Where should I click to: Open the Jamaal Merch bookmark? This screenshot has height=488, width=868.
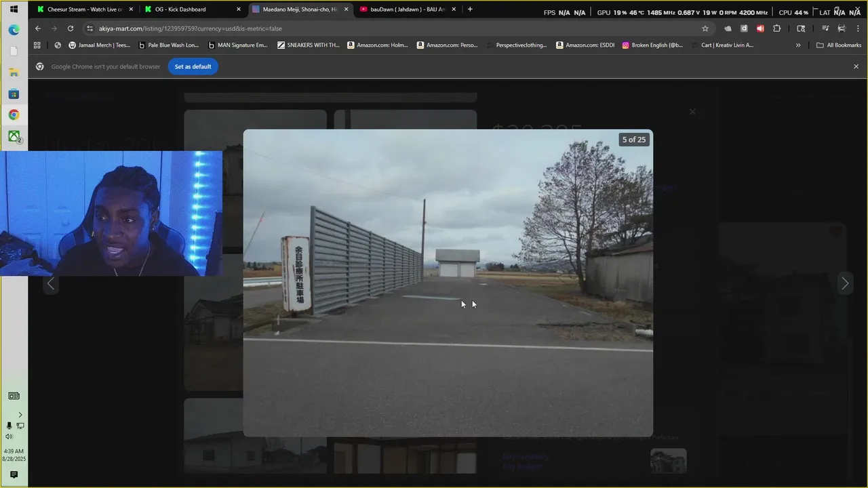click(100, 45)
